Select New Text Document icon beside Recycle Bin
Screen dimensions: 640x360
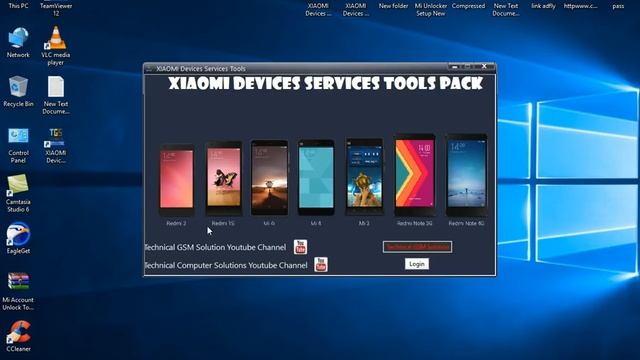[x=56, y=95]
